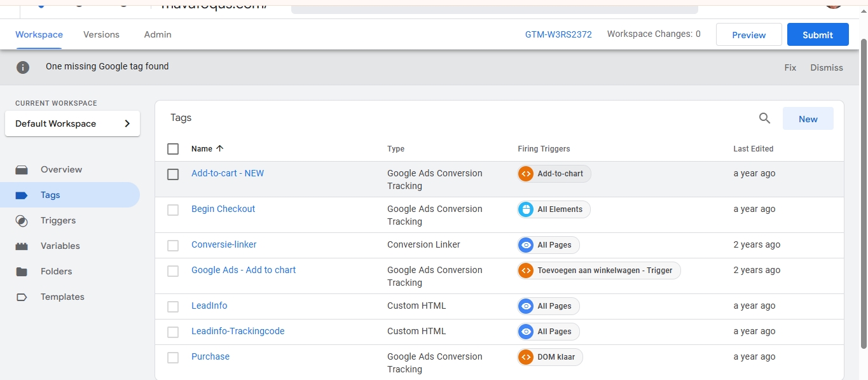Click the Variables brick icon
Image resolution: width=868 pixels, height=380 pixels.
tap(22, 246)
